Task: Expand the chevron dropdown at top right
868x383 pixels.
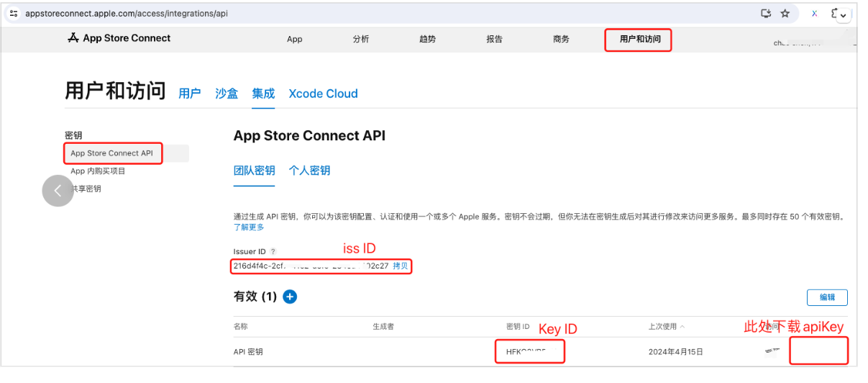Action: 844,15
